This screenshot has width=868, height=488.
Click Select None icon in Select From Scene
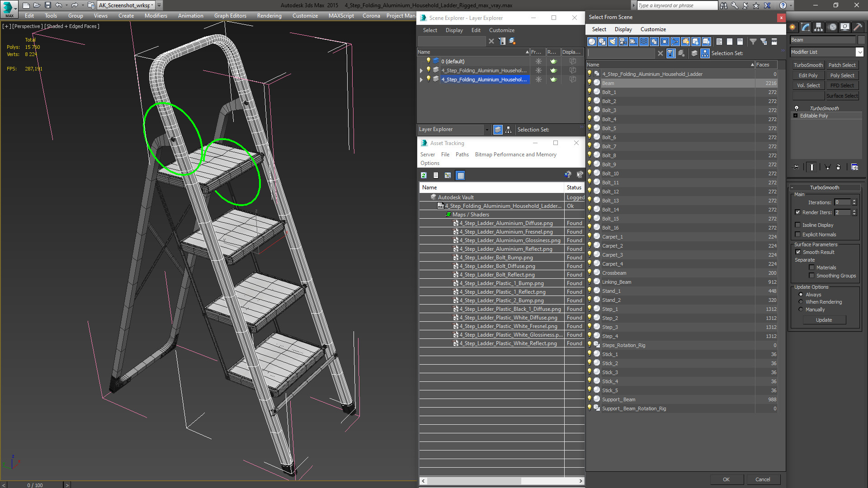pos(730,42)
